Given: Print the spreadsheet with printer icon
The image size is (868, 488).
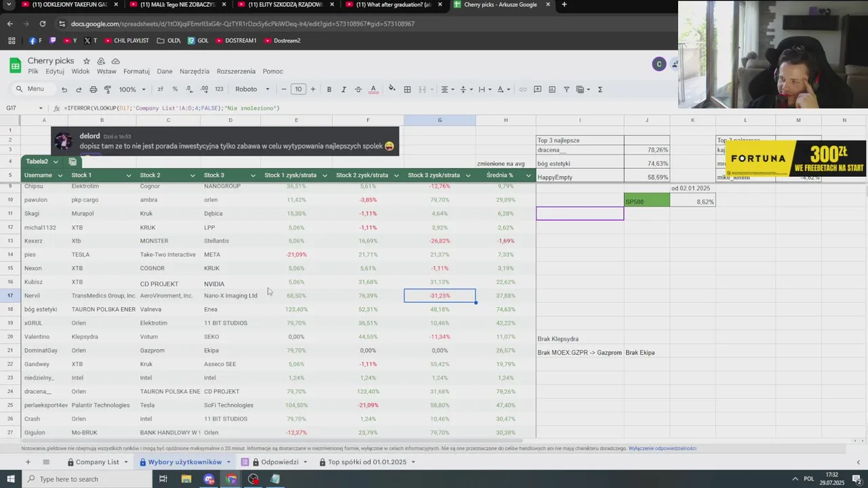Looking at the screenshot, I should coord(93,89).
